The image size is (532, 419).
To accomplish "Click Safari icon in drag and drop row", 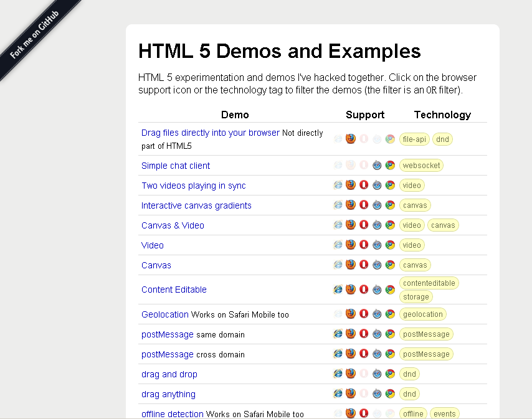I will coord(377,374).
